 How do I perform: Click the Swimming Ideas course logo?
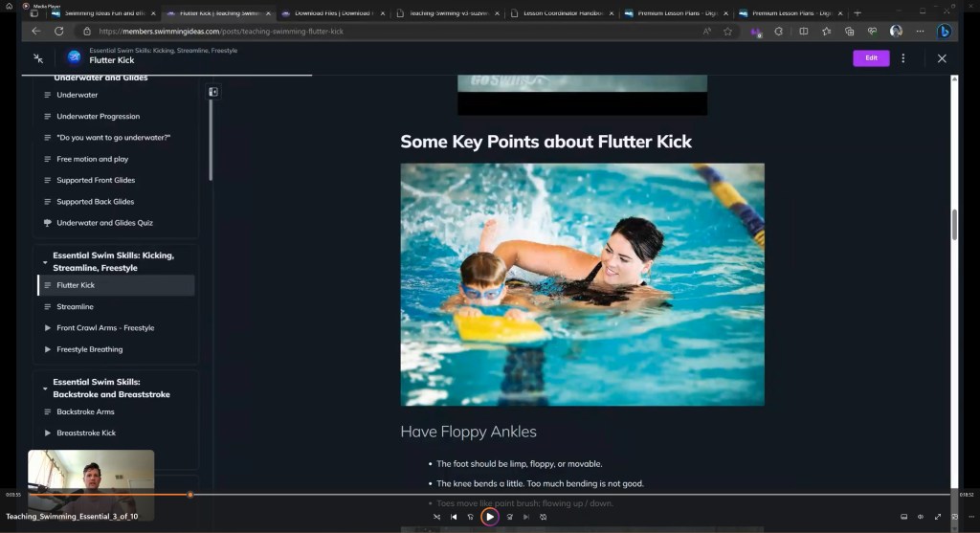point(74,57)
